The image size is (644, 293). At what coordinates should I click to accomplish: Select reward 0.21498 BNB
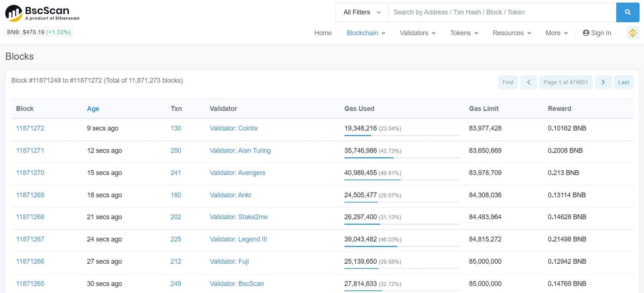(x=567, y=239)
